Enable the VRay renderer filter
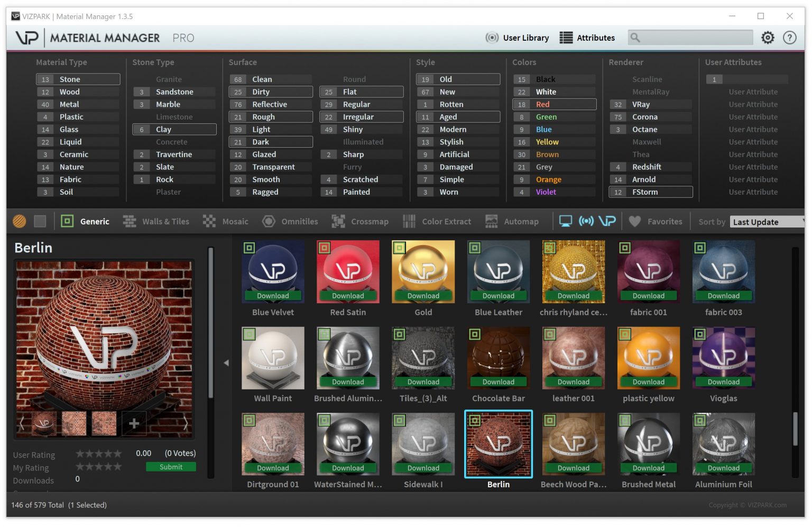 coord(650,104)
